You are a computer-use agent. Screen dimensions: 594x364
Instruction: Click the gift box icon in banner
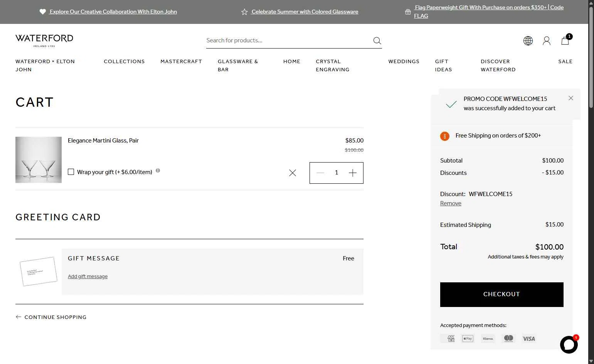pyautogui.click(x=408, y=12)
